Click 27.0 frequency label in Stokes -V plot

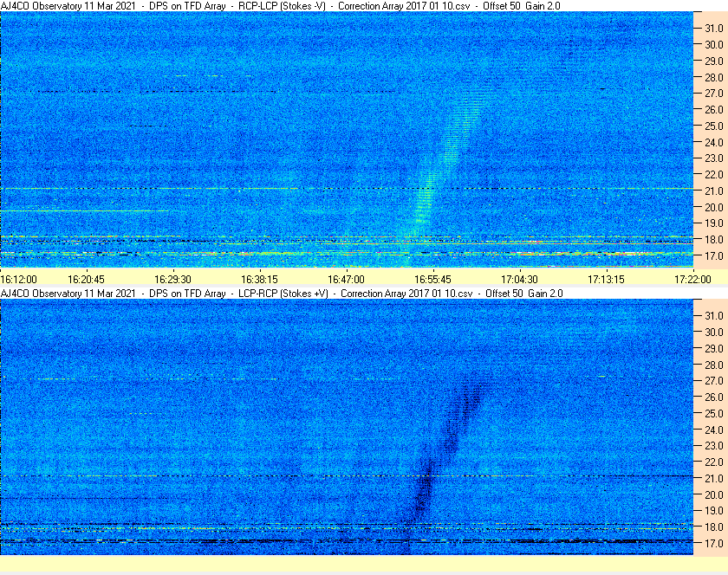click(x=714, y=94)
